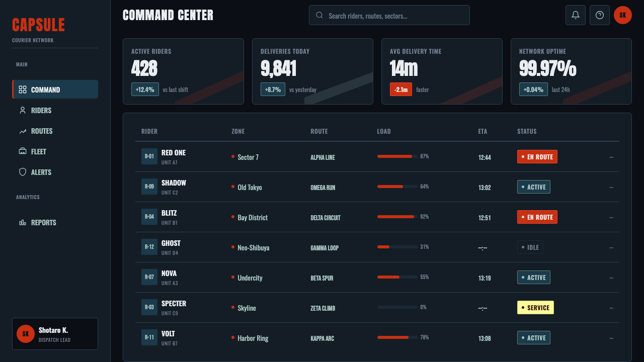644x362 pixels.
Task: Open the Alerts section
Action: 55,172
